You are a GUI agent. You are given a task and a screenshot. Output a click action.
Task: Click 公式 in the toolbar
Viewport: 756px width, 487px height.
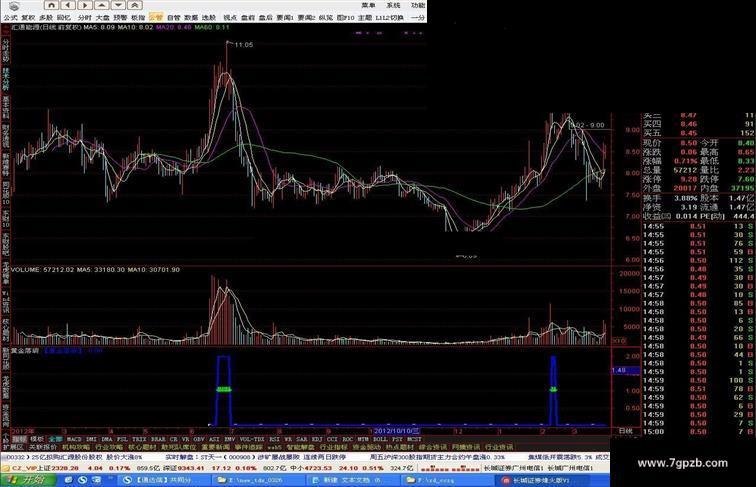(10, 17)
